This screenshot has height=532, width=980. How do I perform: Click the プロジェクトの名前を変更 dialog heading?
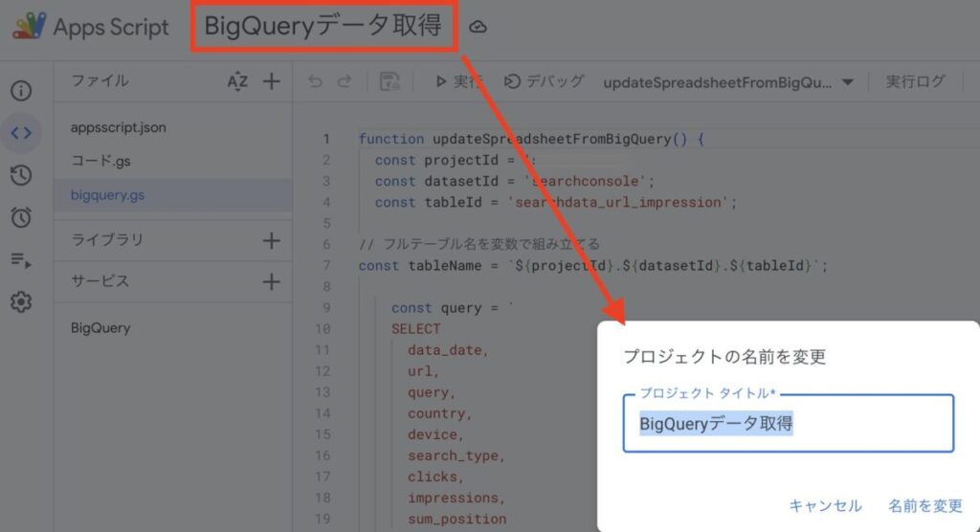click(x=725, y=356)
